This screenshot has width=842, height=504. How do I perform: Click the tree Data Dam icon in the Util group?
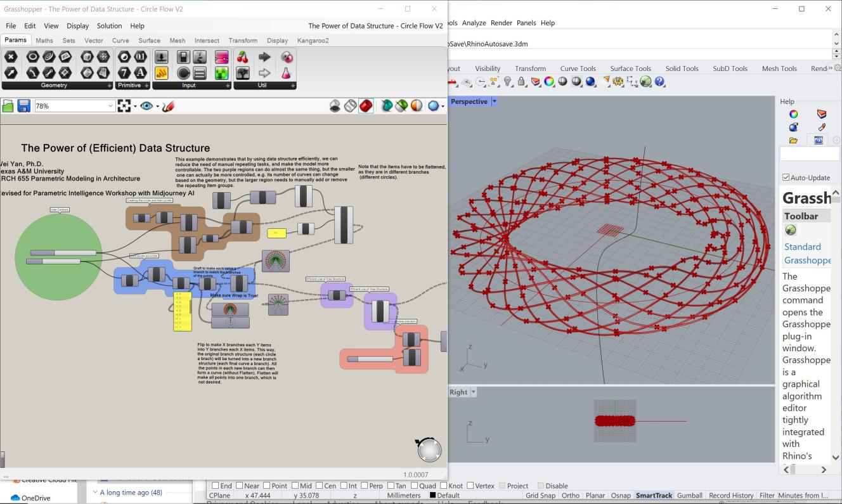click(x=243, y=73)
